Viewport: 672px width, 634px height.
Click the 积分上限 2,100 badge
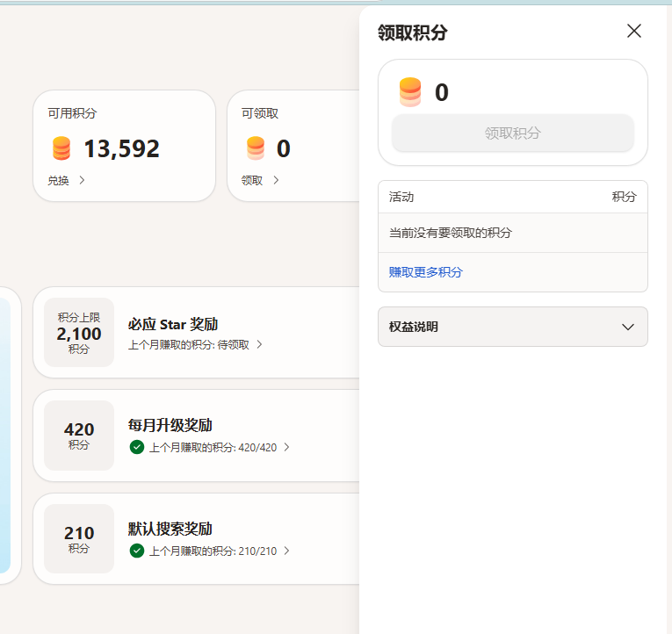point(79,333)
